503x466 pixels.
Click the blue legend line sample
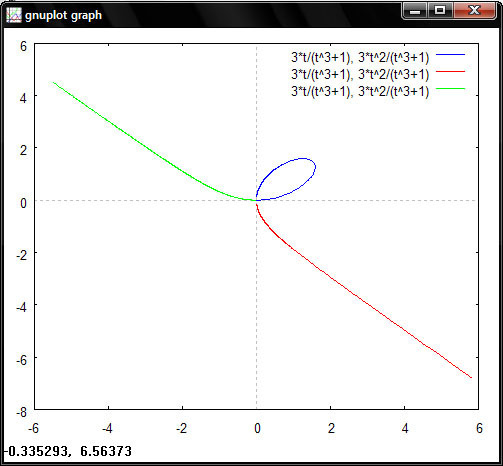[x=450, y=54]
